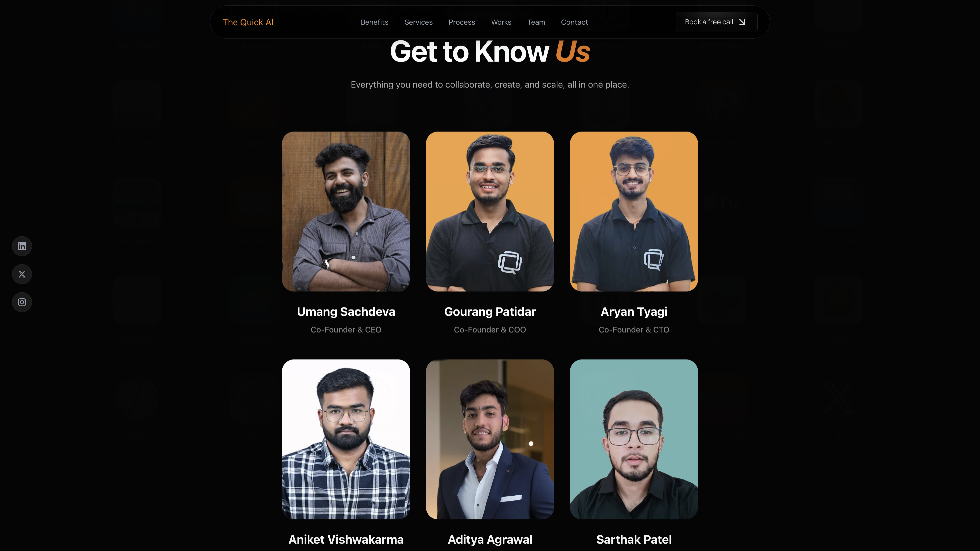Click the arrow icon in Book a free call
The height and width of the screenshot is (551, 980).
(x=742, y=22)
